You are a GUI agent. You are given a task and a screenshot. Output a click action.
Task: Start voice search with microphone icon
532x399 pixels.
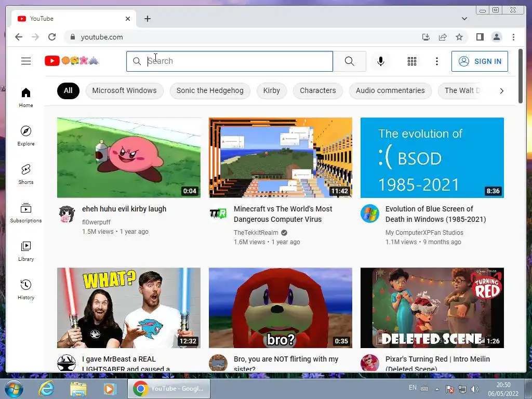pyautogui.click(x=381, y=61)
